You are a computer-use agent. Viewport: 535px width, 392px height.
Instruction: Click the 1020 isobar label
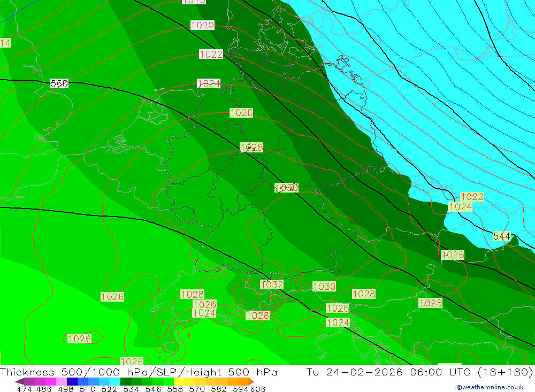tap(202, 25)
